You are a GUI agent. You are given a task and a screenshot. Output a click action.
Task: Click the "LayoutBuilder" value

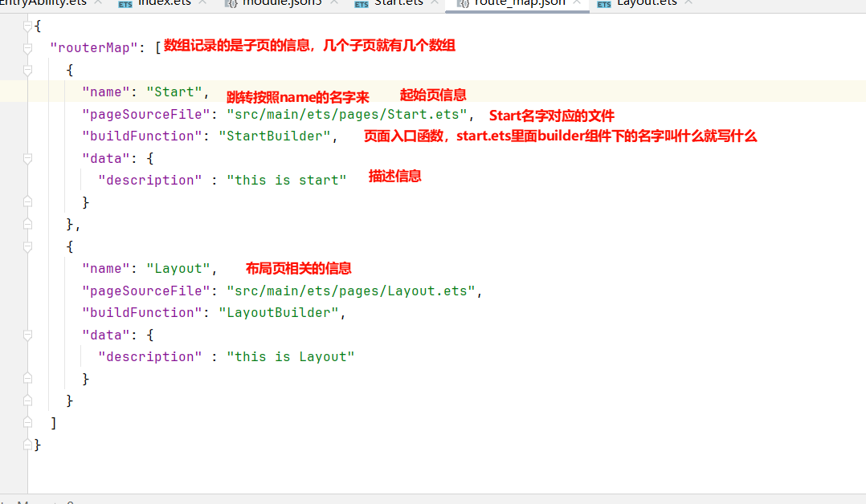[278, 313]
